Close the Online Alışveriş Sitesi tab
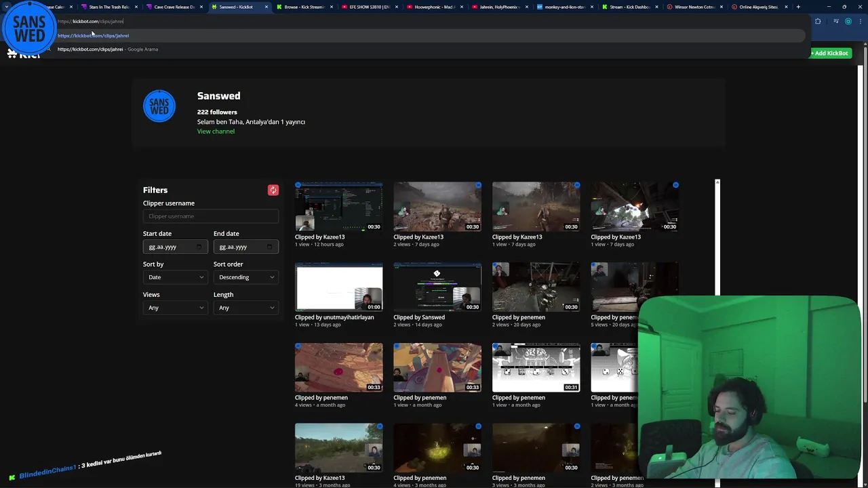This screenshot has height=488, width=868. tap(787, 7)
